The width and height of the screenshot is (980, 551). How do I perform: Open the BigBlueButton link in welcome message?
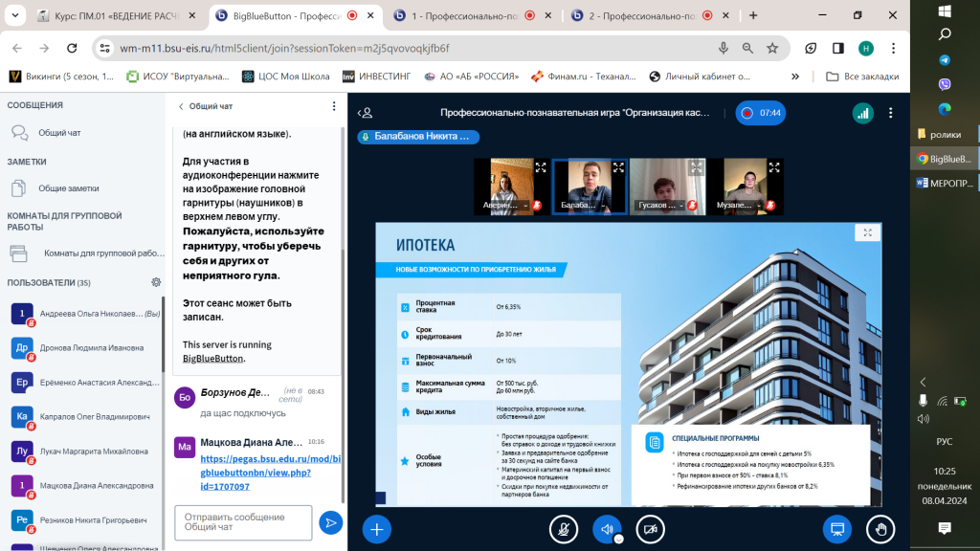pos(212,359)
